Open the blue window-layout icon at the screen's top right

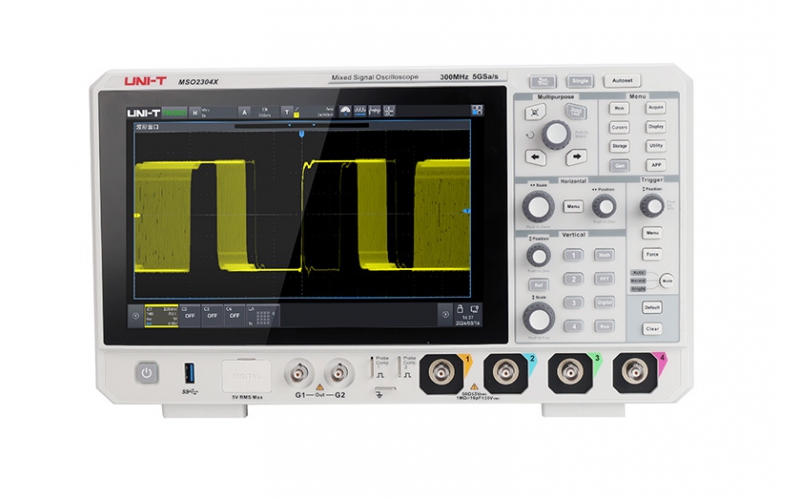click(x=477, y=111)
